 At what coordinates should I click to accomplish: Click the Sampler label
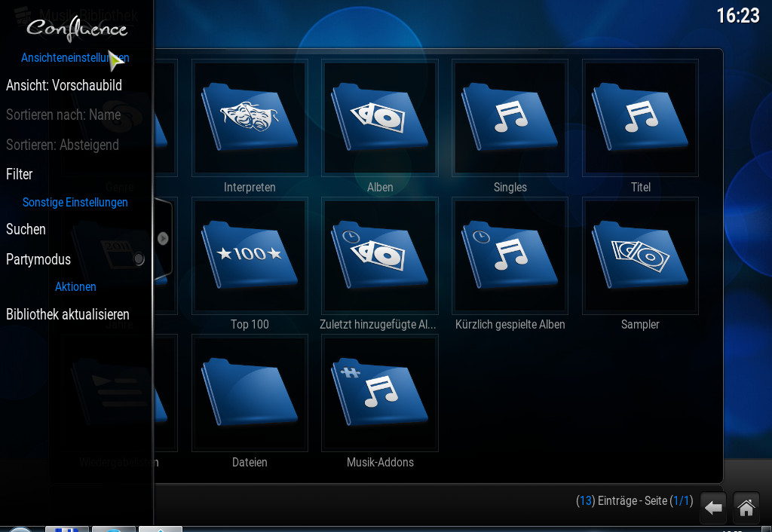pos(640,324)
